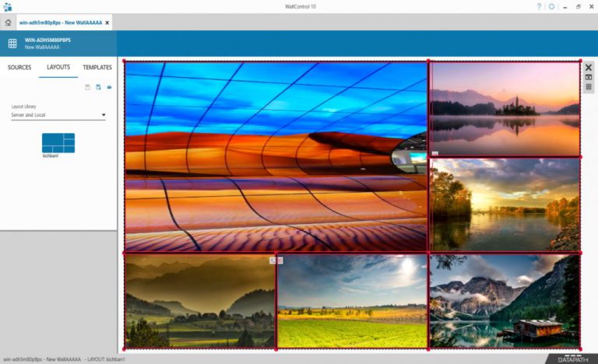Switch to the Sources tab

(19, 68)
